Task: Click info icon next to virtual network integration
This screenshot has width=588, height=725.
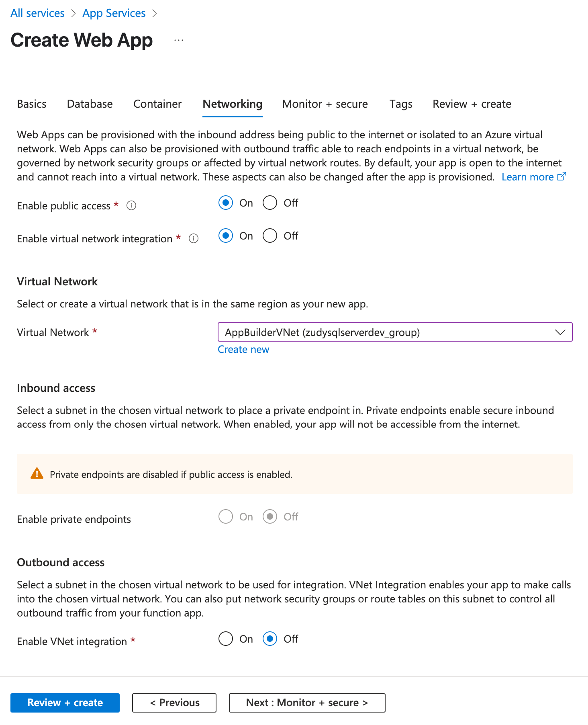Action: 194,239
